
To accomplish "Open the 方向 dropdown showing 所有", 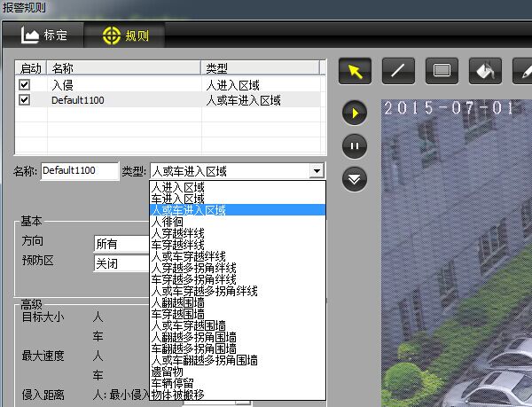I will (121, 244).
